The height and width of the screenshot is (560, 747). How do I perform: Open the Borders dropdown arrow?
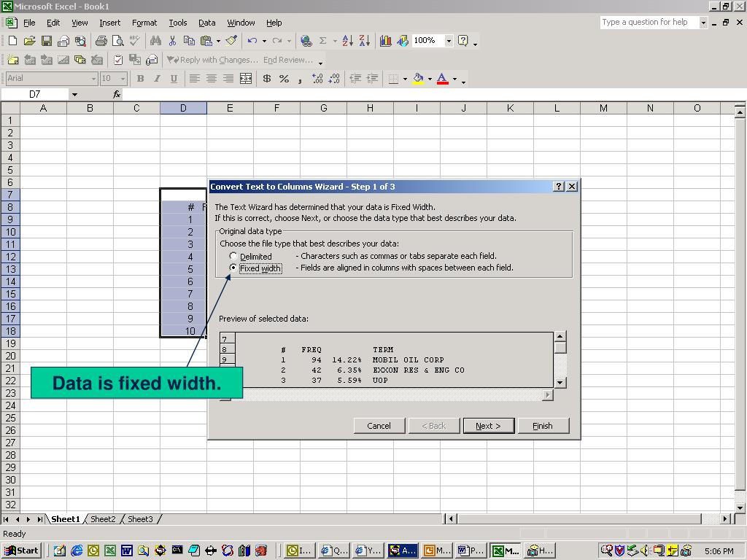405,79
